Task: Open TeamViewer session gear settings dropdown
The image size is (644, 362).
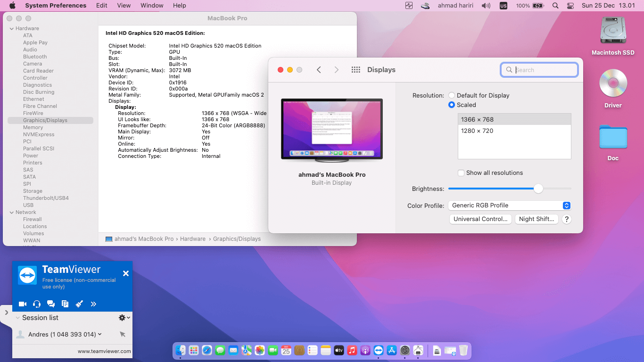Action: (x=124, y=318)
